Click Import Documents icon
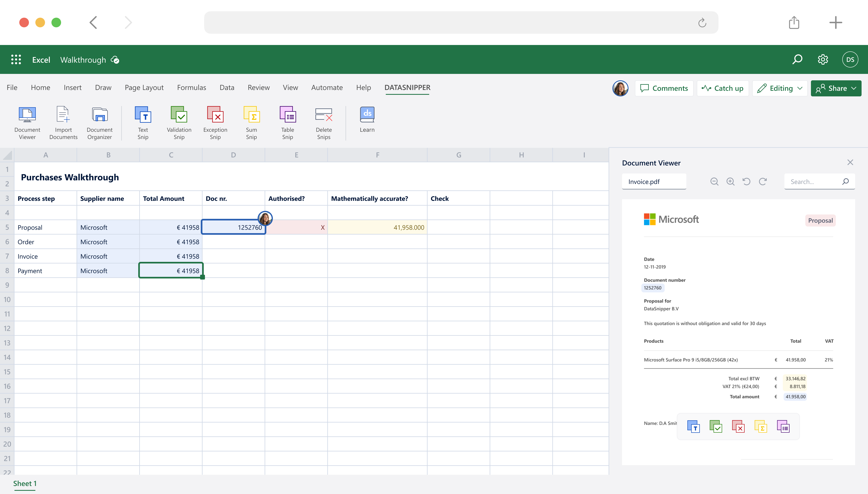The height and width of the screenshot is (494, 868). 63,122
